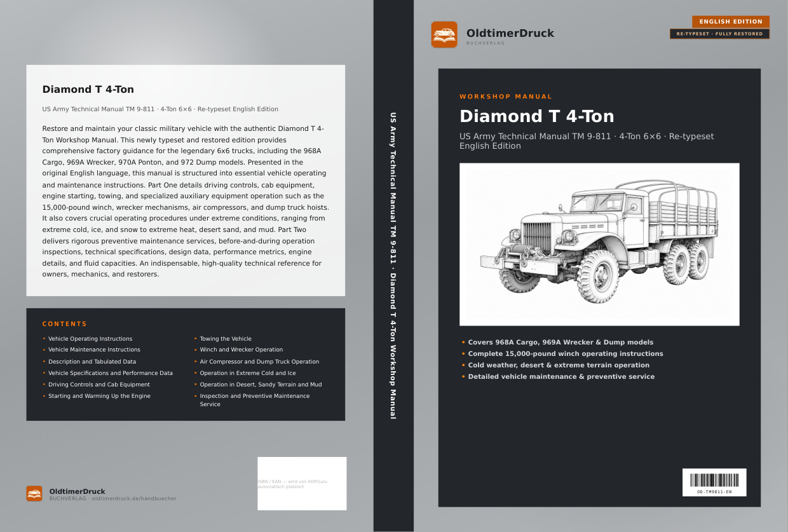Click 'OldtimerDruck' brand name on back cover

click(x=78, y=491)
